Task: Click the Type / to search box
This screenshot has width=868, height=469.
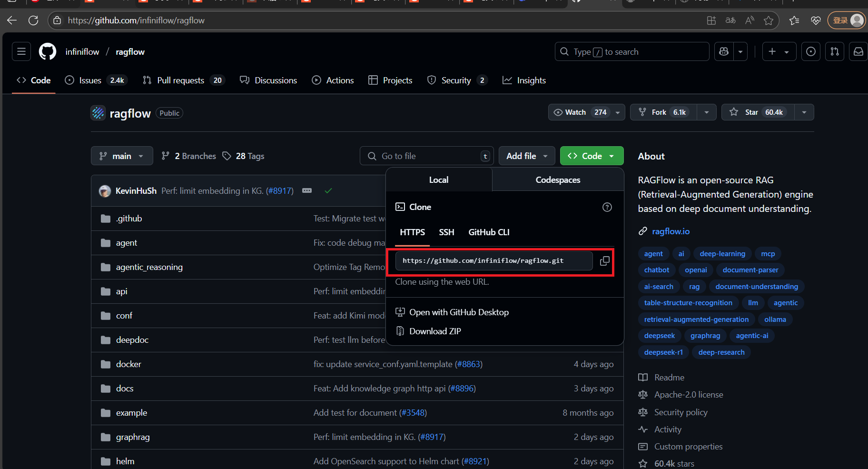Action: 632,51
